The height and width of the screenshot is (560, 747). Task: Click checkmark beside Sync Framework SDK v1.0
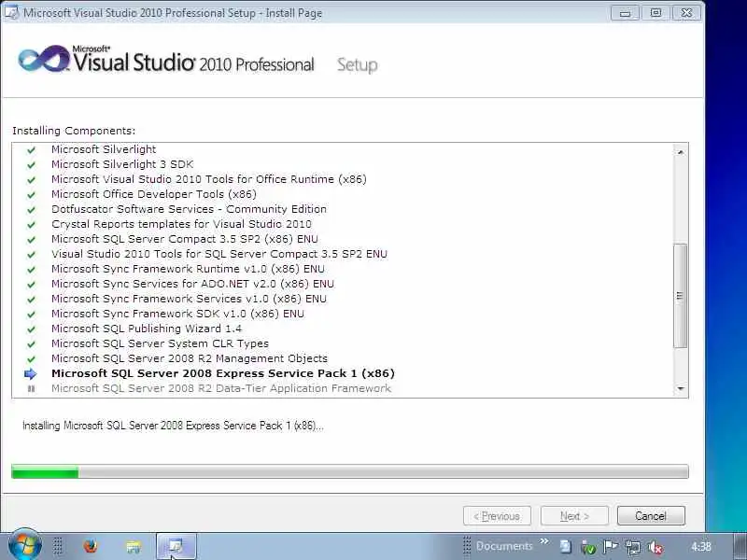[x=32, y=315]
